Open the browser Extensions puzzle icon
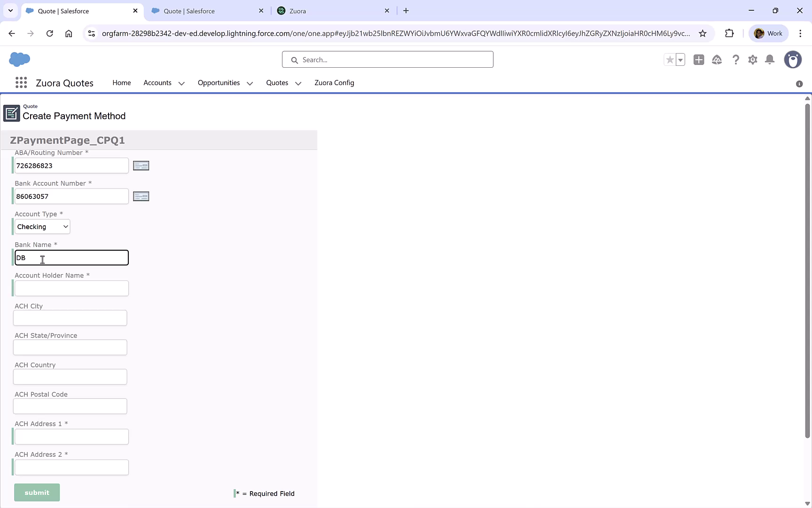Image resolution: width=812 pixels, height=508 pixels. point(729,33)
